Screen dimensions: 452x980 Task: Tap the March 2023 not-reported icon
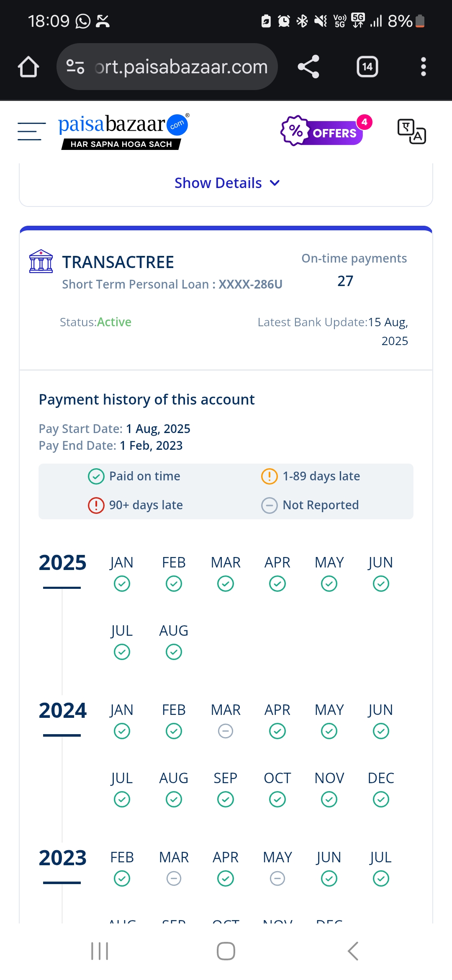tap(174, 879)
